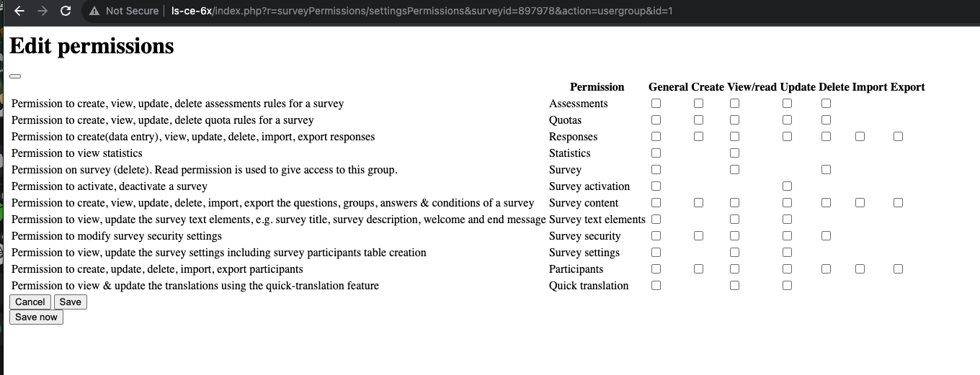980x375 pixels.
Task: Enable View/read permission for Statistics
Action: 734,153
